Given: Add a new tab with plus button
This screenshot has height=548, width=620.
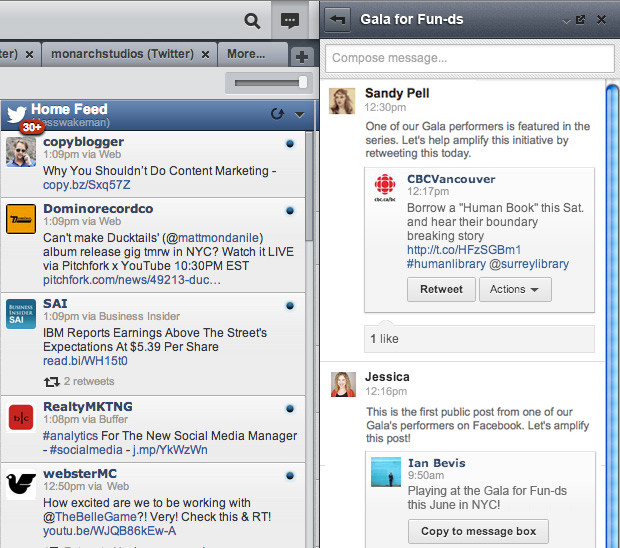Looking at the screenshot, I should [302, 57].
